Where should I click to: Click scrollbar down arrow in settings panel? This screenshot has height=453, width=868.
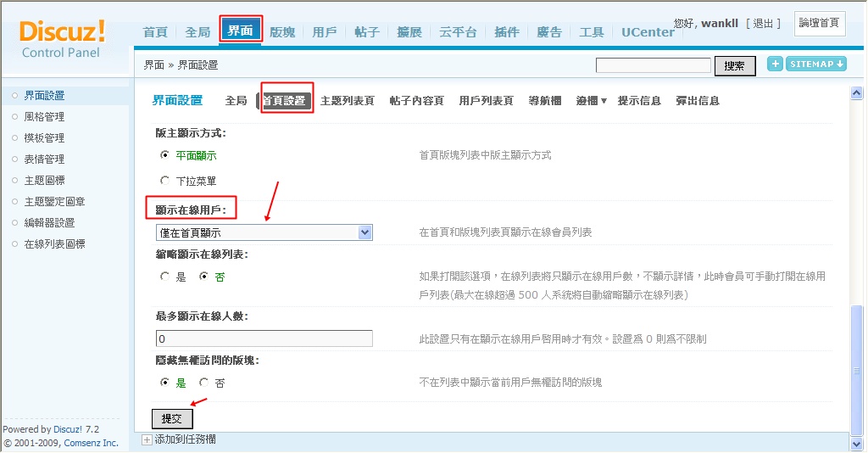[856, 442]
